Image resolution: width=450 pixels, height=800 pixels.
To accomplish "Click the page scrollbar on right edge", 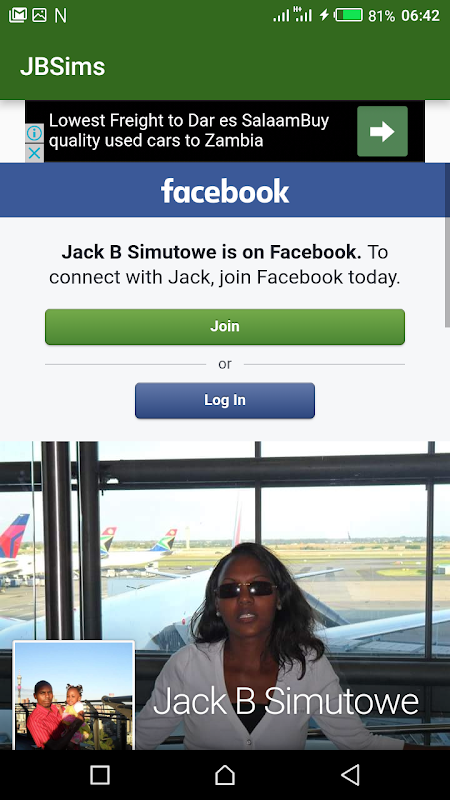I will tap(447, 245).
